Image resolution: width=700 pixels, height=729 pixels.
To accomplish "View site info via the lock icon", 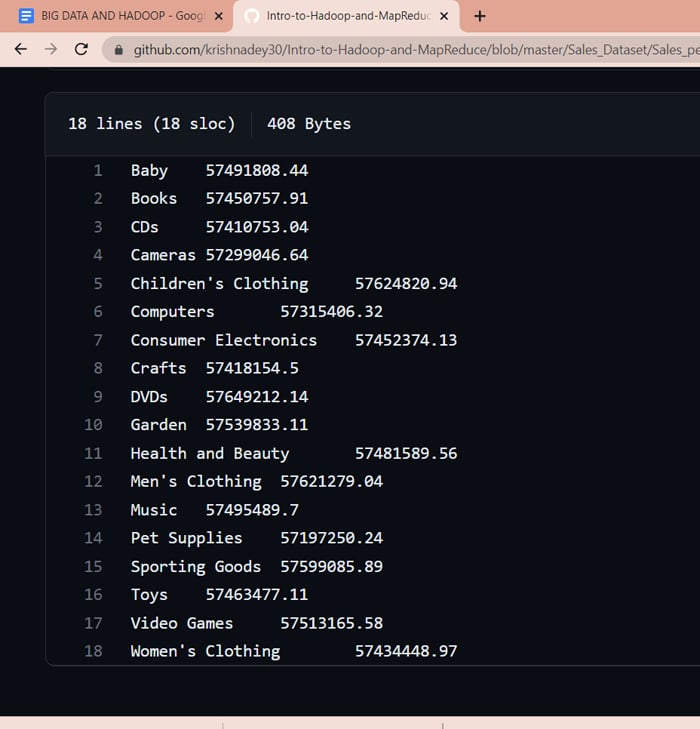I will tap(119, 49).
